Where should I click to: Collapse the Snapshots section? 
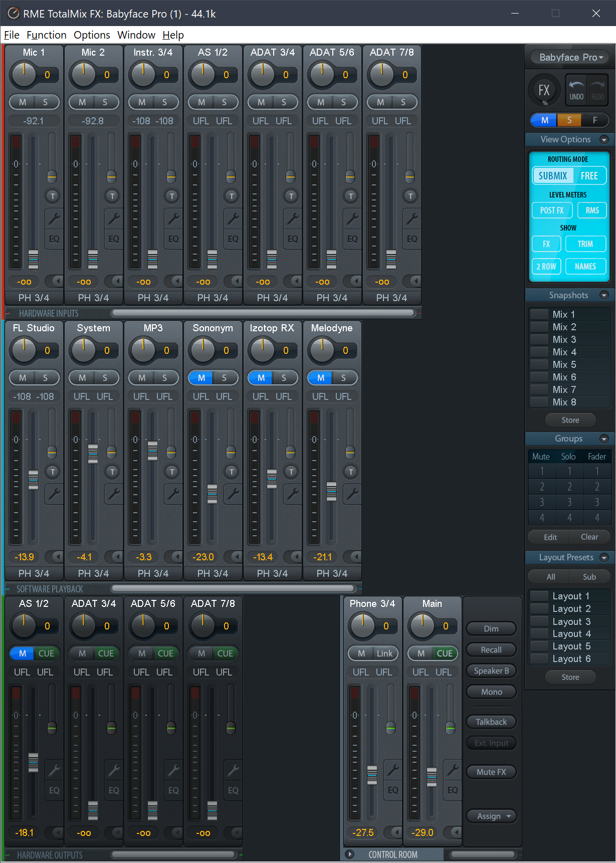[x=604, y=296]
